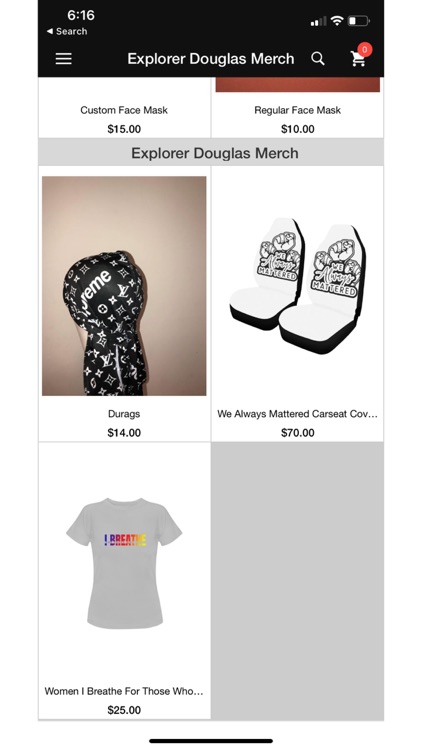422x750 pixels.
Task: Tap the Explorer Douglas Merch section header
Action: 215,153
